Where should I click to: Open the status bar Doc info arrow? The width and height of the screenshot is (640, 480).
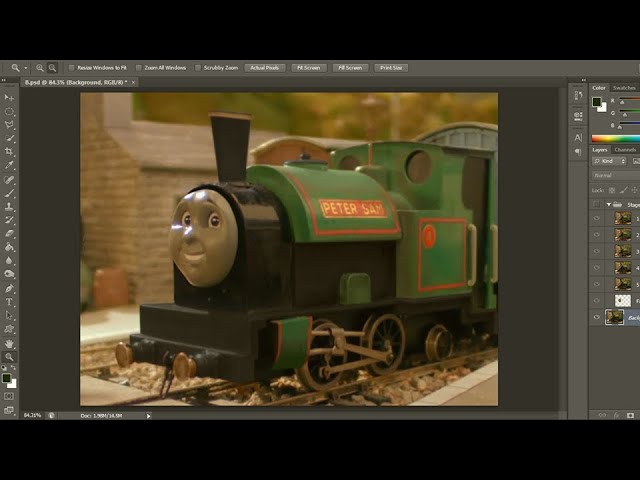[x=148, y=416]
